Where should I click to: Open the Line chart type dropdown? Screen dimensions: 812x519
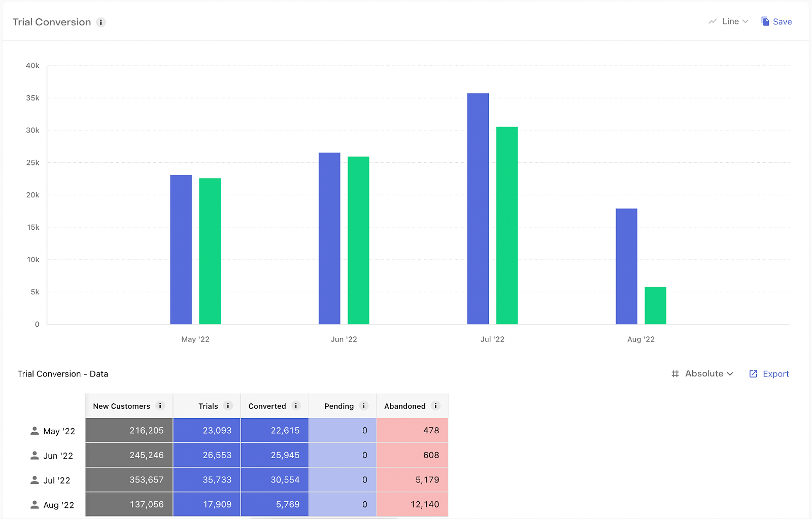click(x=729, y=21)
